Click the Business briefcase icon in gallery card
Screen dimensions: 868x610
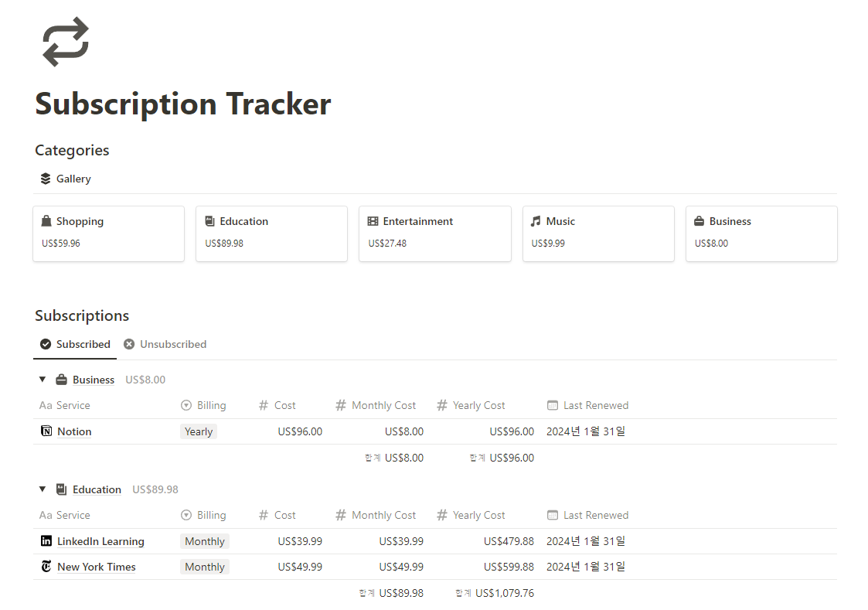tap(700, 221)
